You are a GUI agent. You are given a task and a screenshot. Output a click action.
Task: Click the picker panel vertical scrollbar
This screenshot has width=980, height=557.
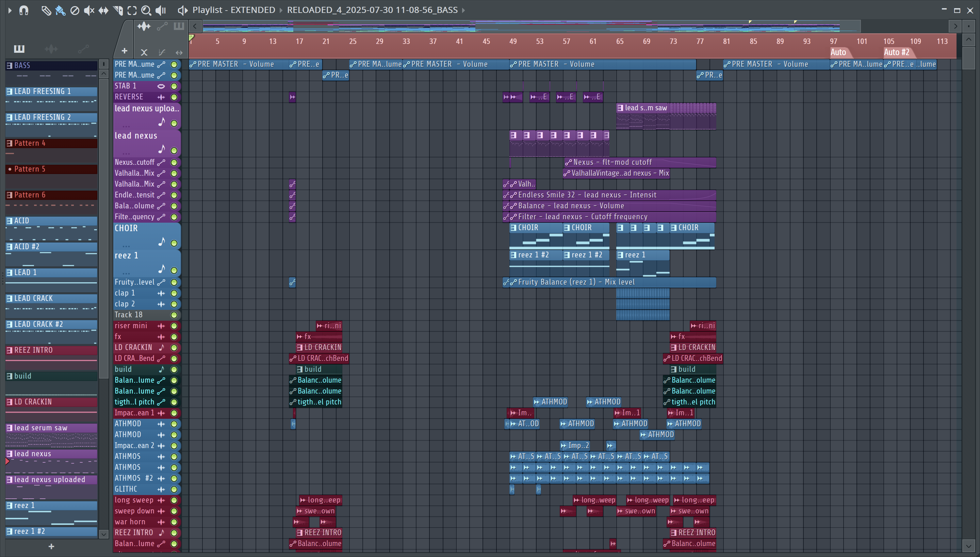pyautogui.click(x=103, y=229)
